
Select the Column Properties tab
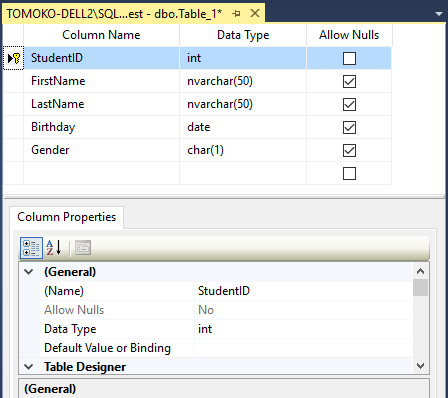67,217
